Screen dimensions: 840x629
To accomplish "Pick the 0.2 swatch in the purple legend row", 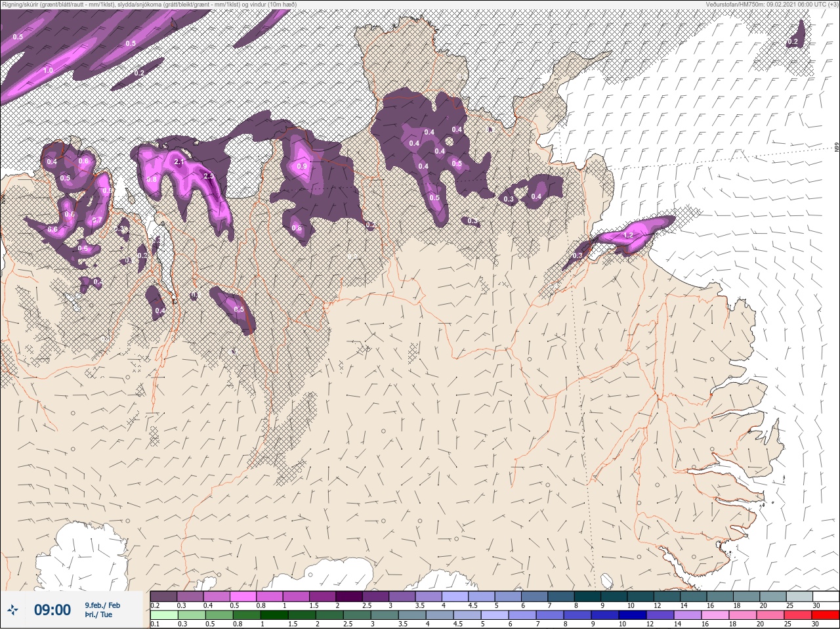I will [163, 596].
